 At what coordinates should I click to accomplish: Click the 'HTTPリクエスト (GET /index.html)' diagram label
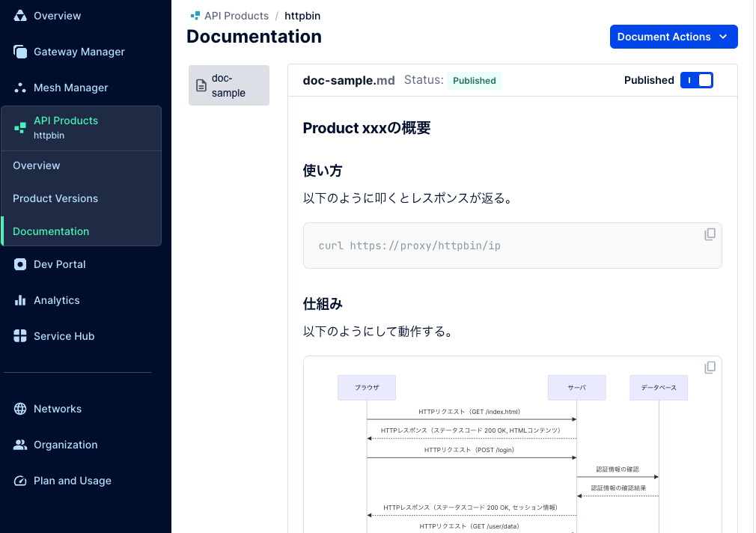tap(469, 412)
